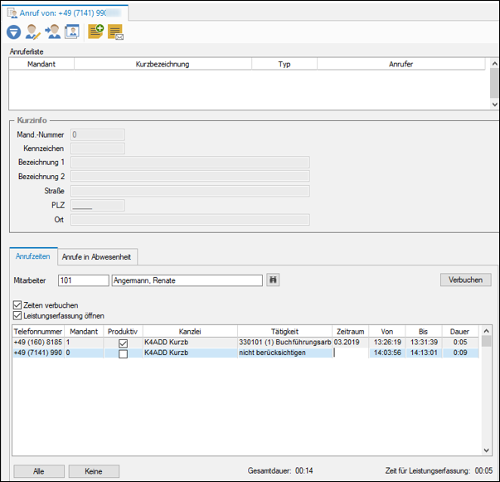Sort by the Telefonnummer column header
Screen dimensions: 500x482
[38, 331]
